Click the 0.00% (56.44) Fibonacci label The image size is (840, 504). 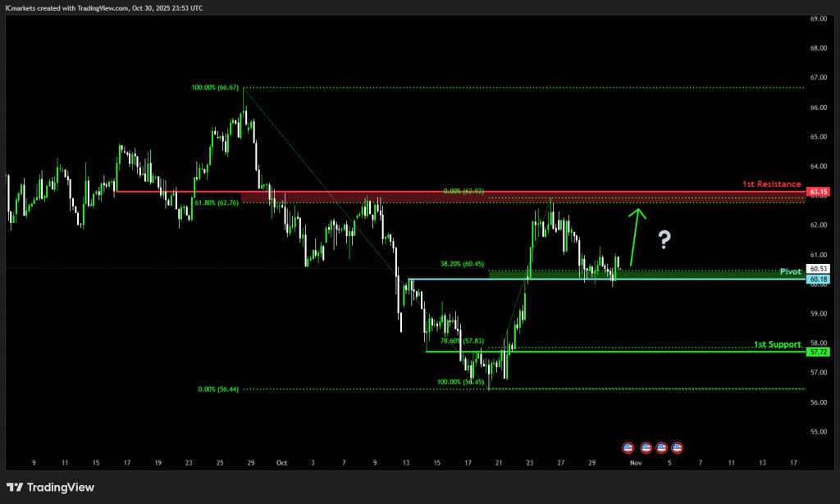(219, 390)
